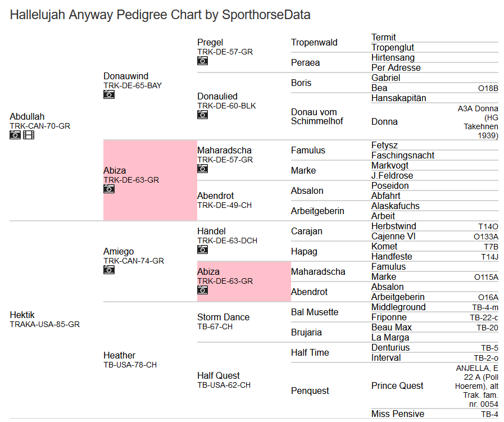This screenshot has height=422, width=504.
Task: Open the photo icon under Abdullah
Action: pos(15,135)
